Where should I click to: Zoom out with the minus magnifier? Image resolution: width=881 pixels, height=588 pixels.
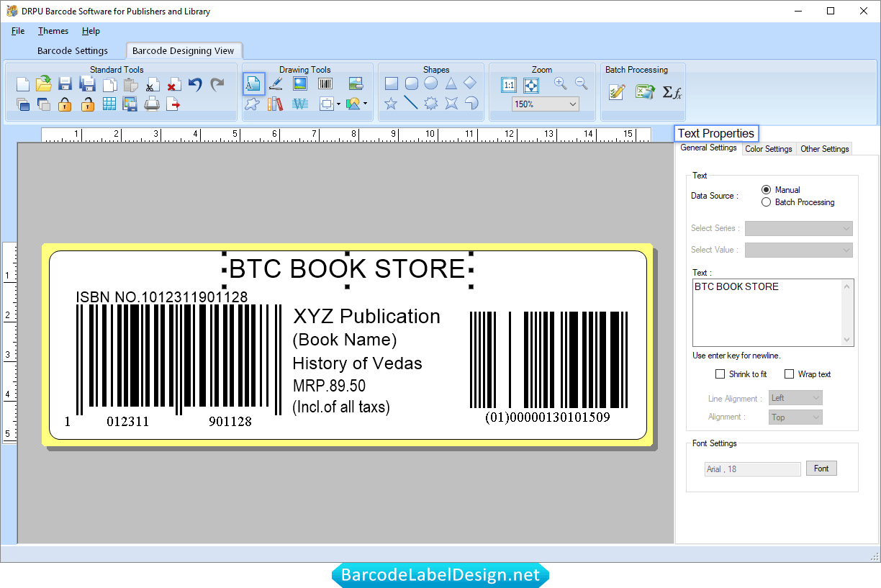[581, 84]
